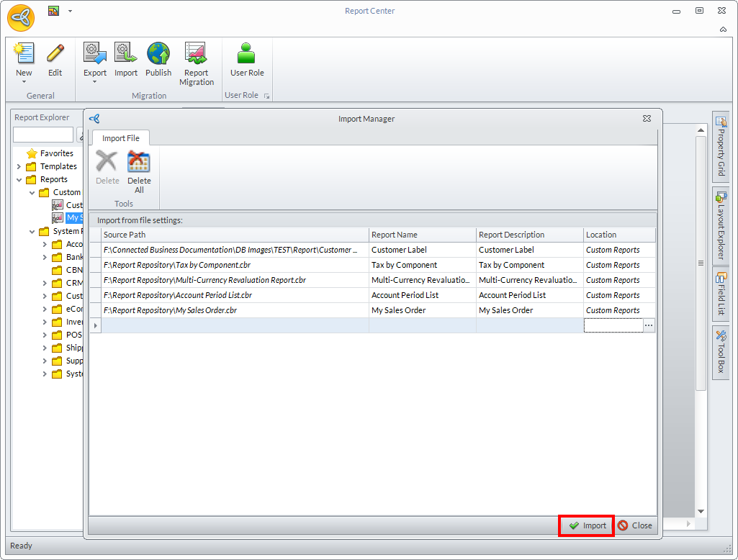Image resolution: width=738 pixels, height=560 pixels.
Task: Click the Import ribbon icon
Action: tap(126, 55)
